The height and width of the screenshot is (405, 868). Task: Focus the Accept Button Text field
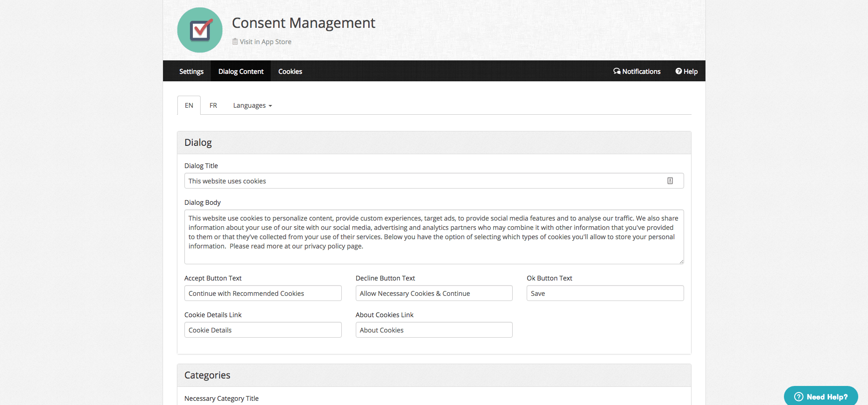tap(263, 293)
